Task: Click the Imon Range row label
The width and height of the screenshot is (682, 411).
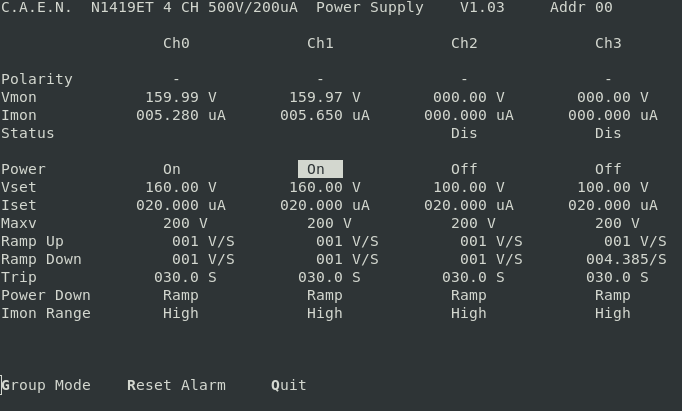Action: [x=46, y=314]
